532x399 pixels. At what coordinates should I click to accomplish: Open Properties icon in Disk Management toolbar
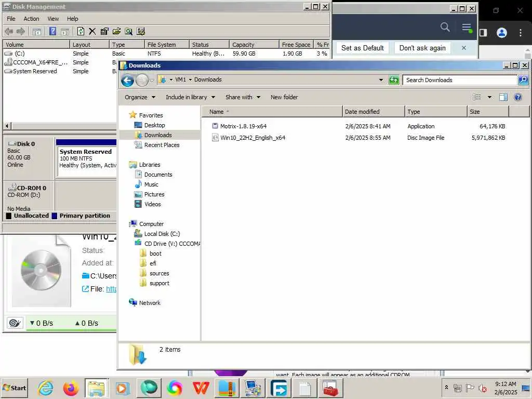pos(104,31)
